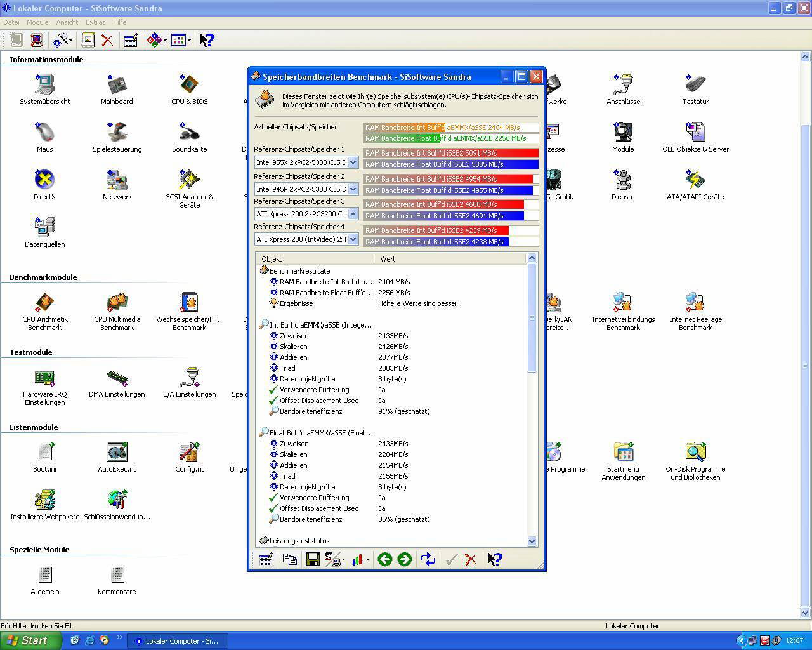Go to next module with green right arrow
This screenshot has height=650, width=812.
404,559
